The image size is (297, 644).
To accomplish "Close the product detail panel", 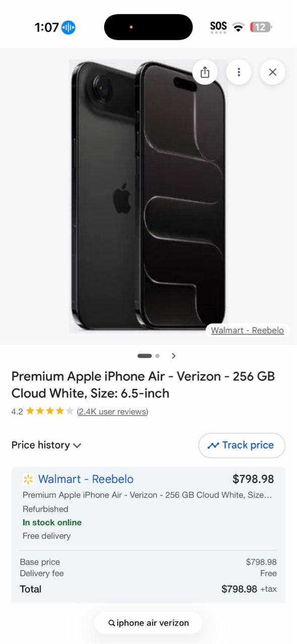I will point(272,72).
